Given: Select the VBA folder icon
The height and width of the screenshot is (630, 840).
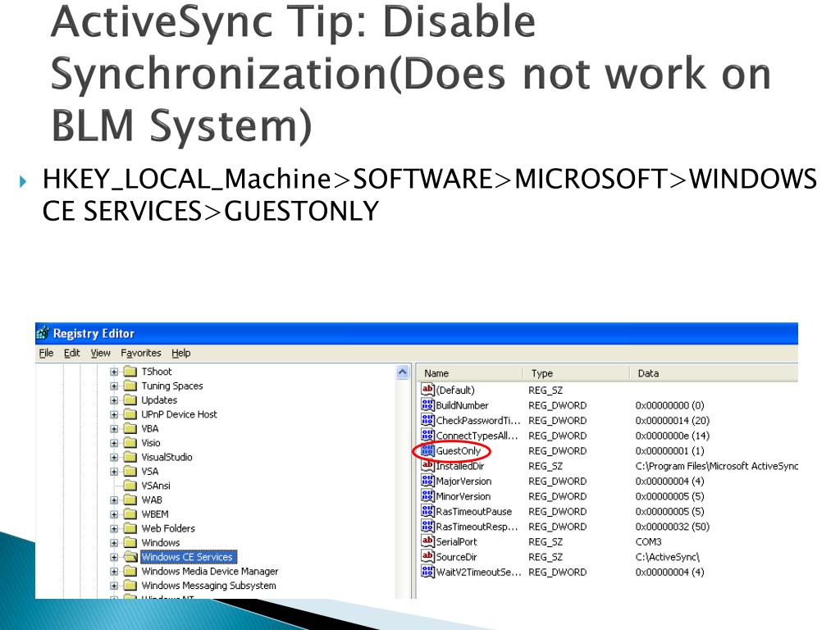Looking at the screenshot, I should point(130,428).
